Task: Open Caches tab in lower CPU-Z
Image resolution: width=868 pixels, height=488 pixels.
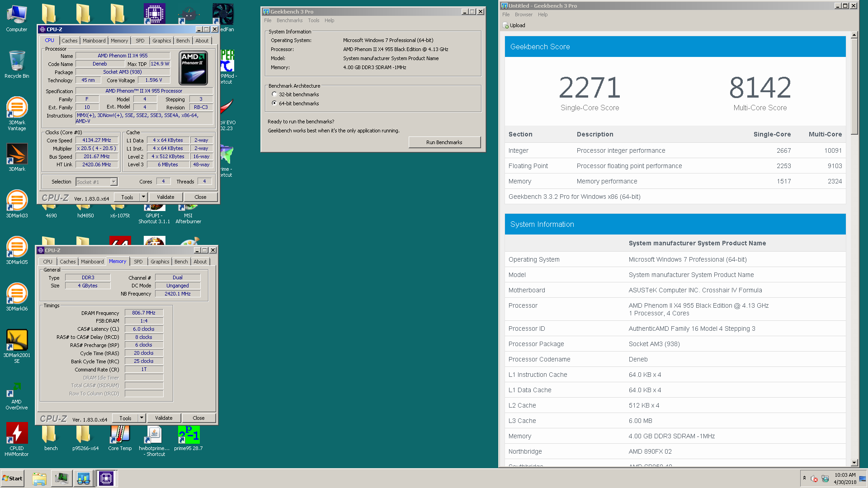Action: pos(68,262)
